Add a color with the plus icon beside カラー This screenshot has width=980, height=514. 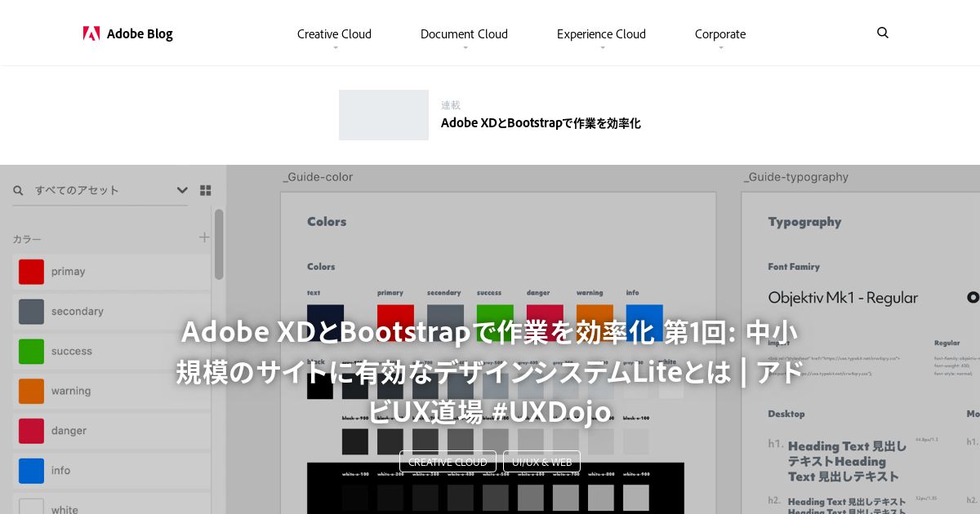[x=204, y=237]
